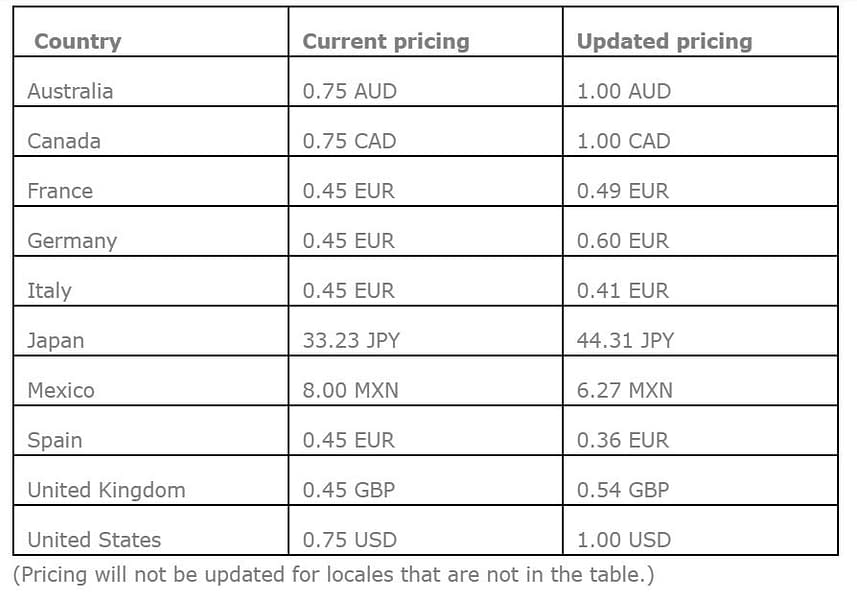Click the United States row label
857x595 pixels.
click(94, 540)
